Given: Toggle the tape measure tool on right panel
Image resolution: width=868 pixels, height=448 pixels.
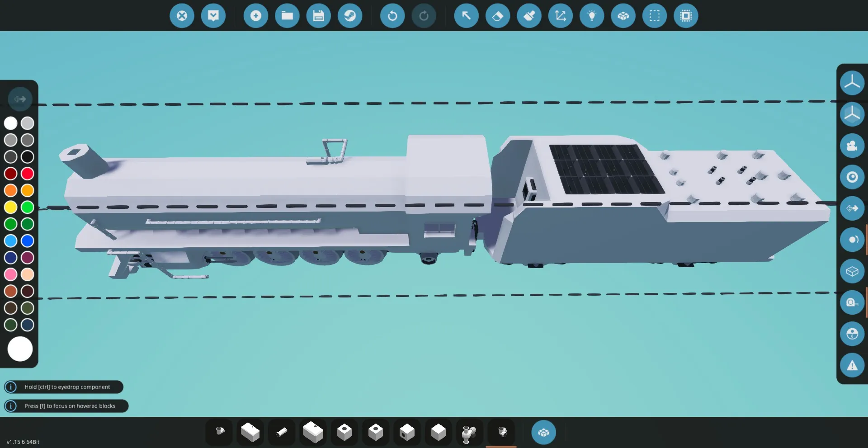Looking at the screenshot, I should 852,302.
